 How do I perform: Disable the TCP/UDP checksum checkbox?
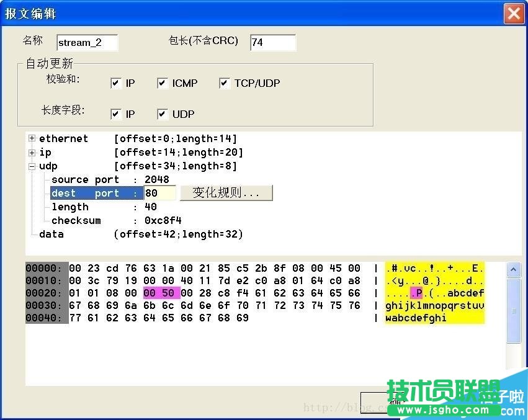point(225,83)
